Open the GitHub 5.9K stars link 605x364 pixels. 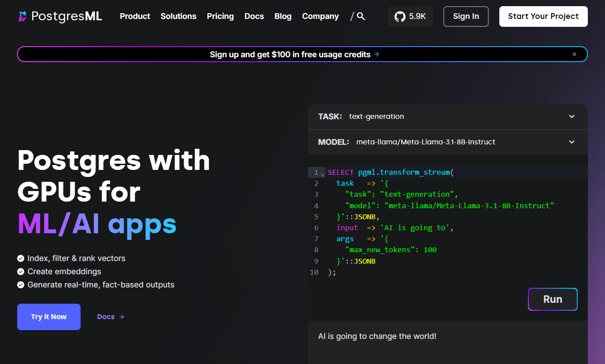pyautogui.click(x=410, y=16)
